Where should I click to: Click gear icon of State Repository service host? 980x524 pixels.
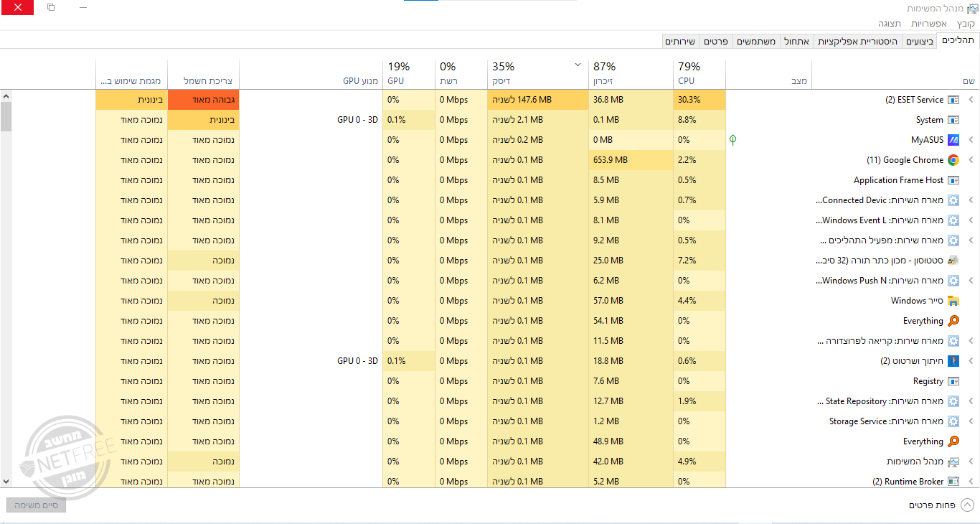click(953, 401)
